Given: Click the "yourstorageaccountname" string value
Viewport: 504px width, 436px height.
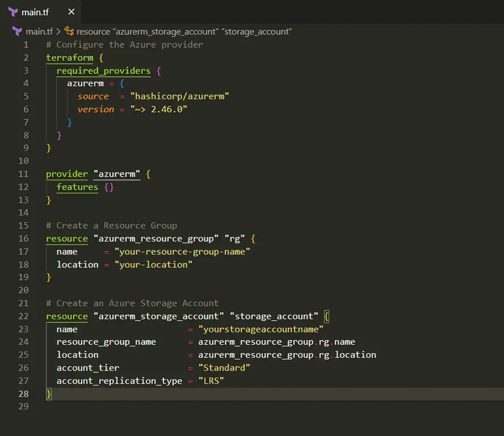Looking at the screenshot, I should [261, 329].
